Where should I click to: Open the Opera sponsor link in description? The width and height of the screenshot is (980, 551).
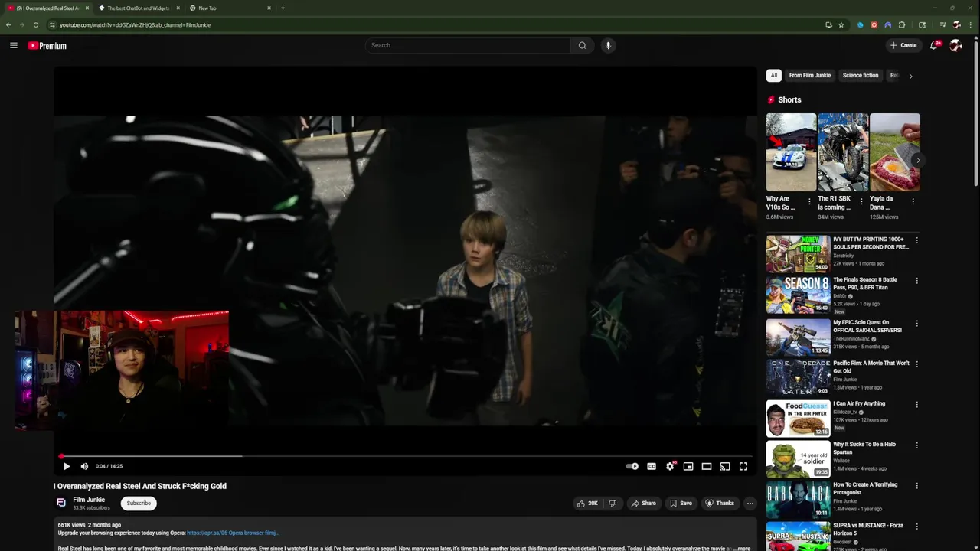click(x=233, y=533)
